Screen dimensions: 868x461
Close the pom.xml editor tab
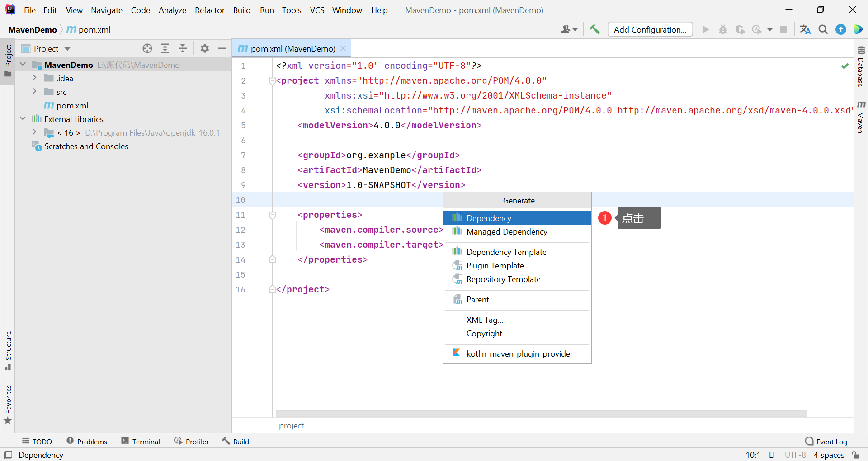coord(343,48)
